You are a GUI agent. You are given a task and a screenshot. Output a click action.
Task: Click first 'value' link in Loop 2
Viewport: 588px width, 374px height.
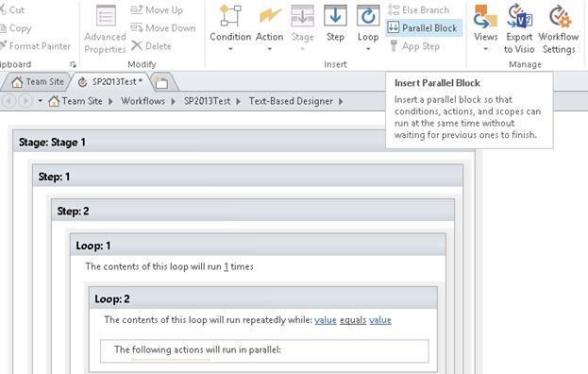click(x=325, y=320)
